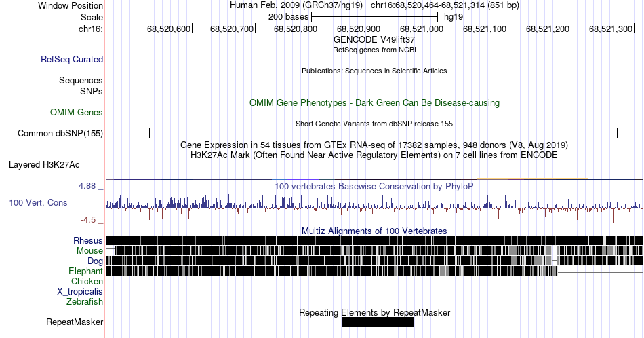Click the 68,521,200 ruler position
The image size is (644, 338).
pos(548,29)
